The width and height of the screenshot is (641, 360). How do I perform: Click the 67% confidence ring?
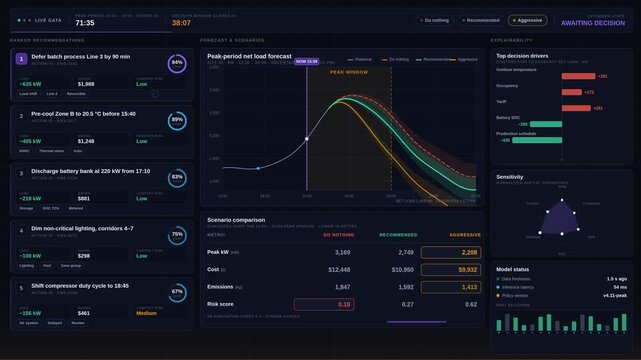[177, 293]
